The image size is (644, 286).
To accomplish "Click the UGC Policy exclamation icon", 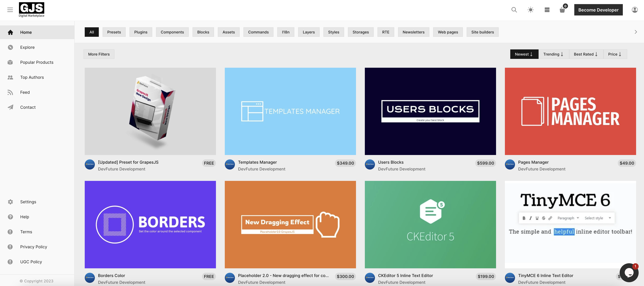I will click(x=10, y=262).
